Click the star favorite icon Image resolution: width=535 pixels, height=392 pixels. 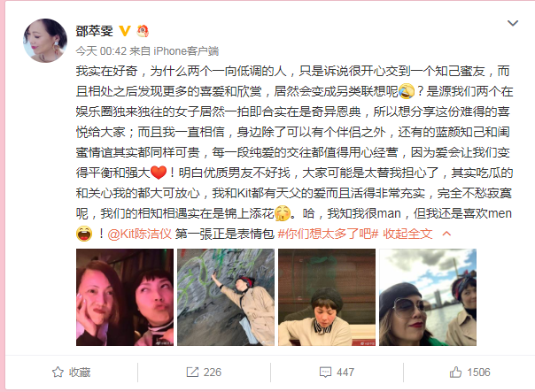[x=58, y=373]
